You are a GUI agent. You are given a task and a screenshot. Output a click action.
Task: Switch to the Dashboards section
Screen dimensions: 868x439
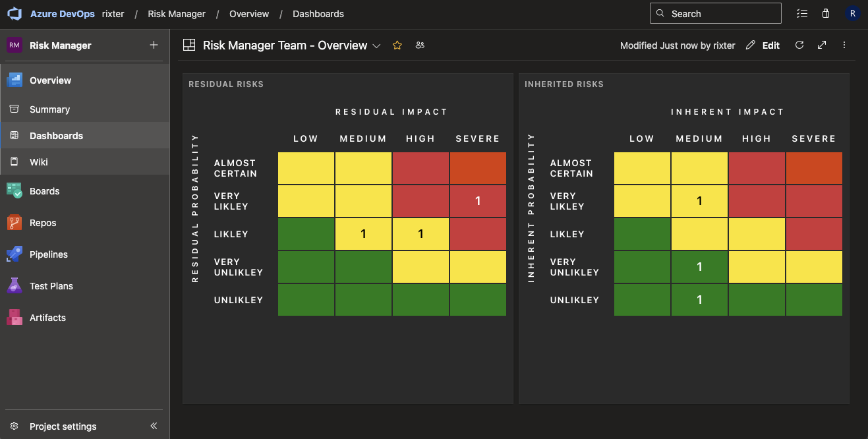[x=55, y=135]
